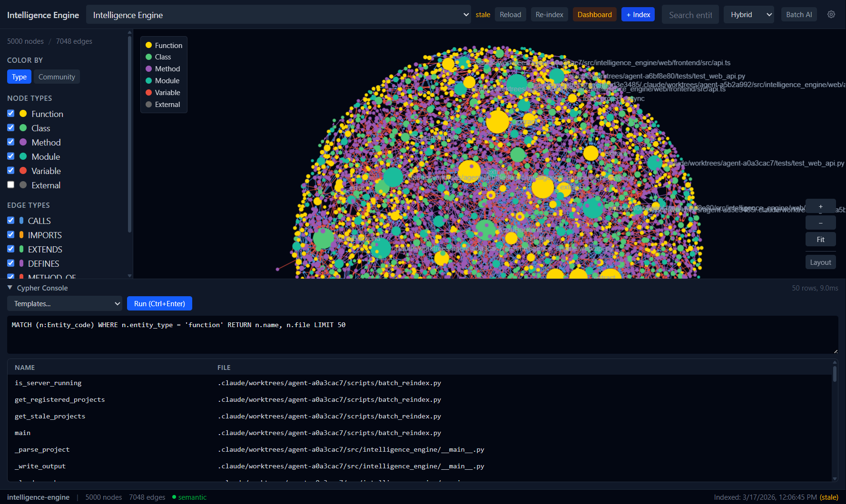Open the Hybrid search mode dropdown
The image size is (846, 504).
(748, 15)
